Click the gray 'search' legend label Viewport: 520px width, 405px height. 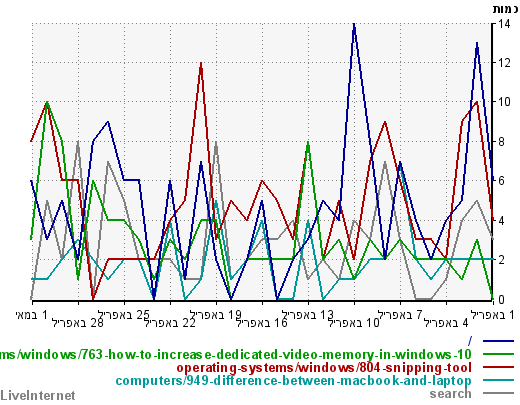click(450, 394)
